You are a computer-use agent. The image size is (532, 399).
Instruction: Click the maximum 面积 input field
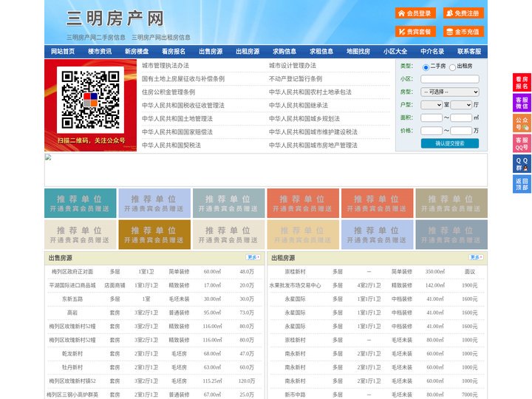click(x=461, y=117)
